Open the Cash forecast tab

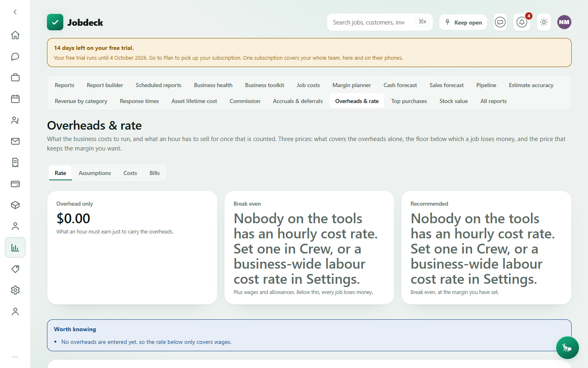(x=400, y=85)
